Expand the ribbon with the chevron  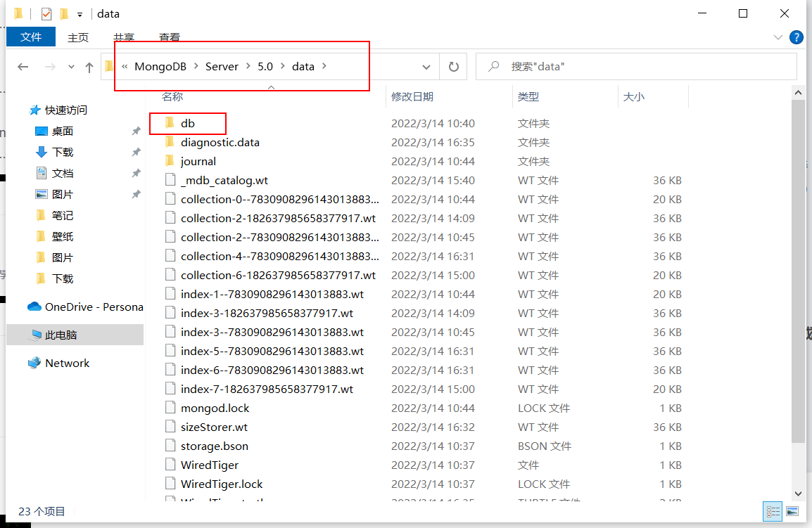pos(778,37)
